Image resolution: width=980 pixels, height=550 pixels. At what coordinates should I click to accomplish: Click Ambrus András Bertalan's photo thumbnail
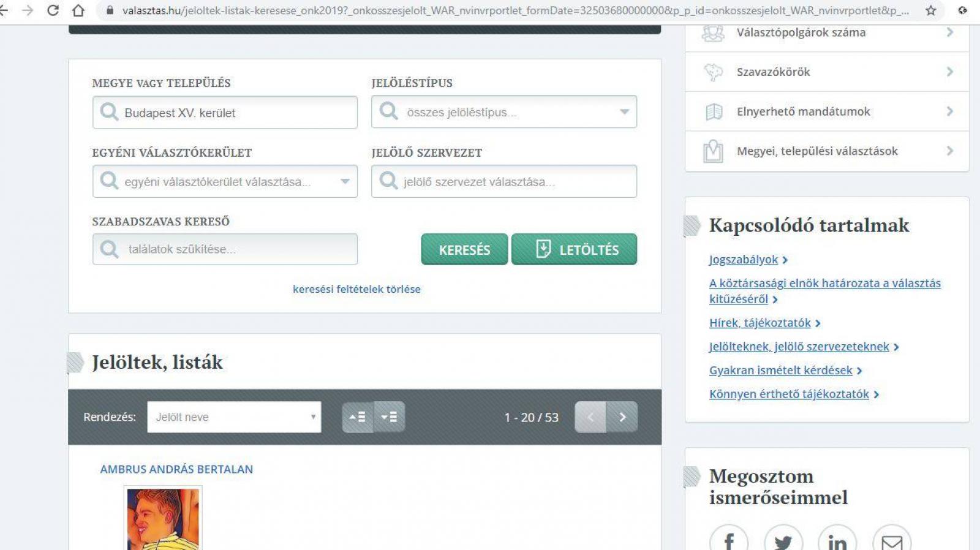[x=163, y=518]
